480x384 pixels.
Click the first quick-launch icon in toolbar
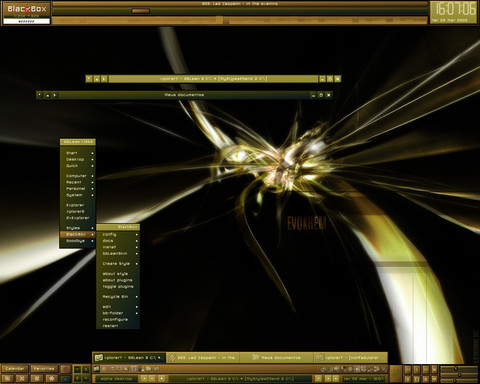97,369
